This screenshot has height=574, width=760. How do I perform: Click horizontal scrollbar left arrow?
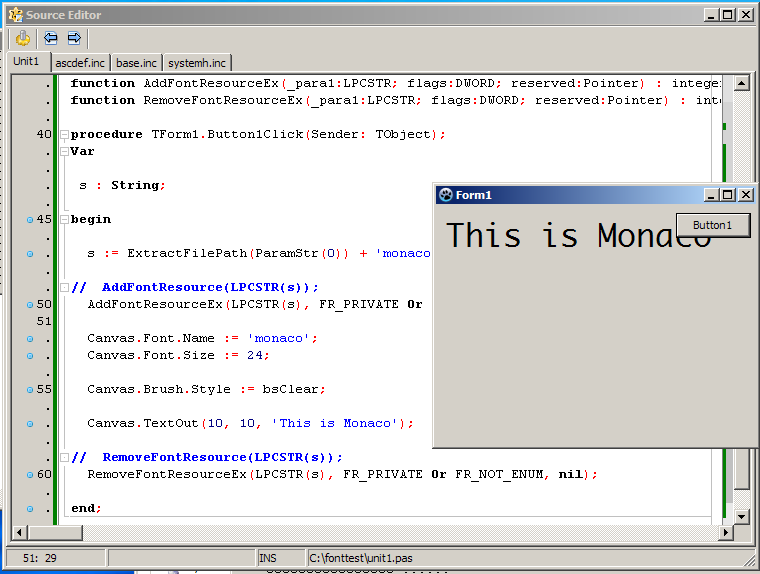pos(21,533)
